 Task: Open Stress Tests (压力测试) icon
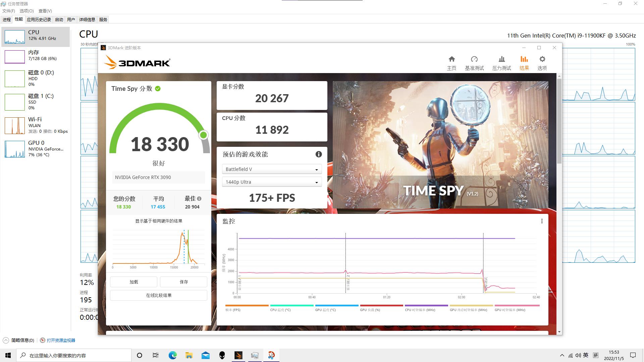(501, 63)
